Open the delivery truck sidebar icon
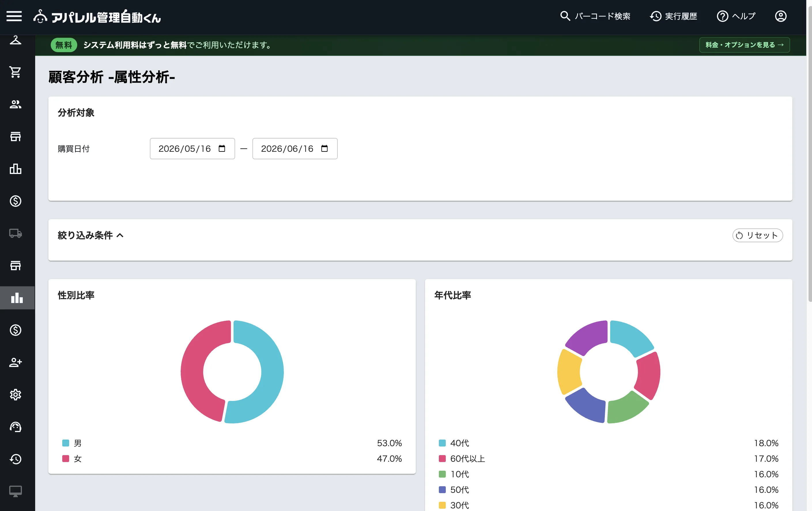 coord(16,233)
